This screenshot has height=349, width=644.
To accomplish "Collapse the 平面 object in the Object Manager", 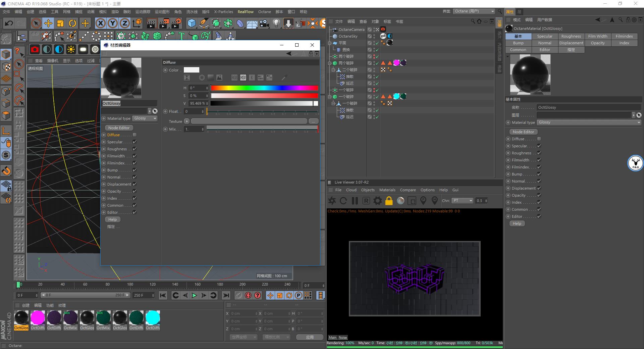I will [330, 43].
